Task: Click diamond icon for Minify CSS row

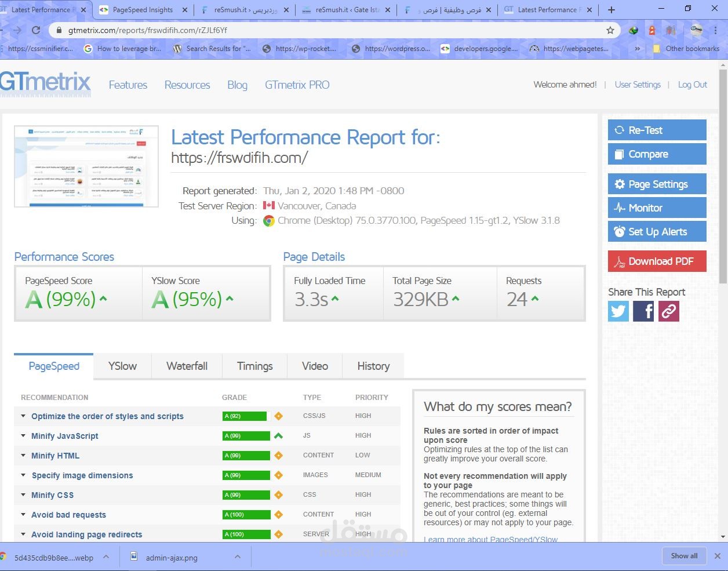Action: click(x=279, y=495)
